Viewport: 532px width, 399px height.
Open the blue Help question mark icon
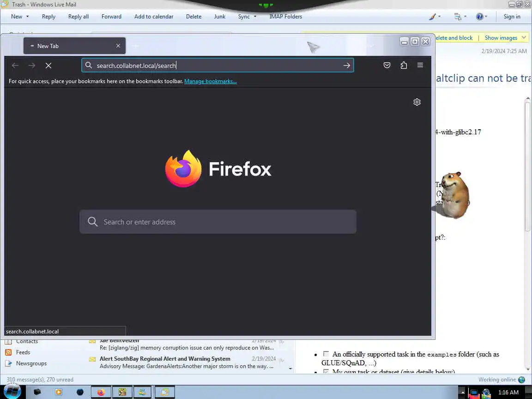click(x=479, y=16)
